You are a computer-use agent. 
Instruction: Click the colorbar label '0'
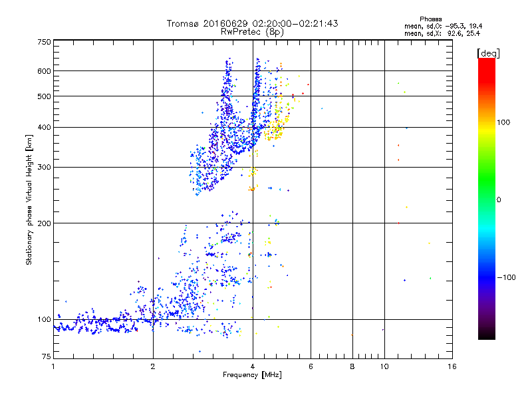[x=499, y=199]
